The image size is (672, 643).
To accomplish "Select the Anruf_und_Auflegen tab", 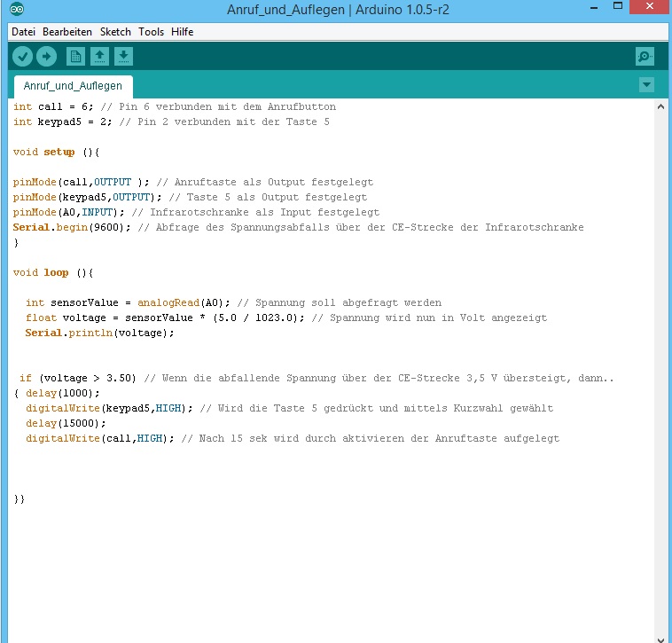I will click(74, 86).
